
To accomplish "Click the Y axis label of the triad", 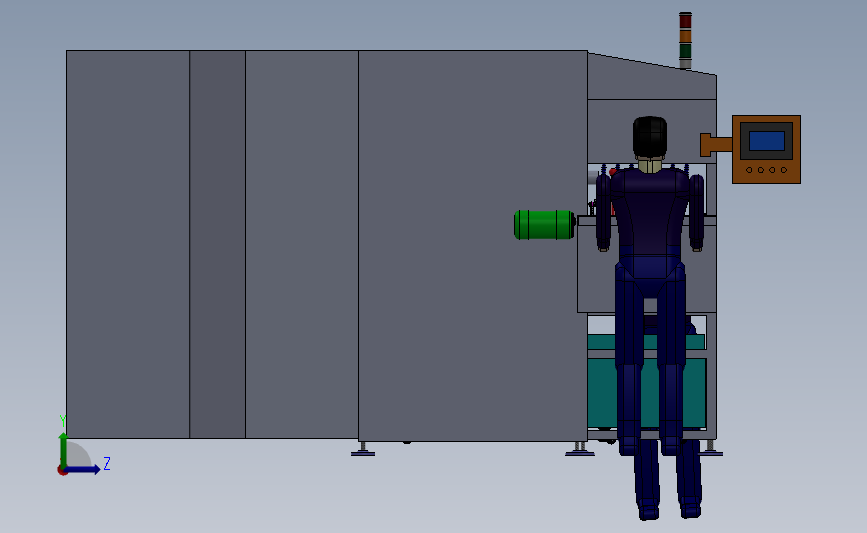I will pos(62,421).
